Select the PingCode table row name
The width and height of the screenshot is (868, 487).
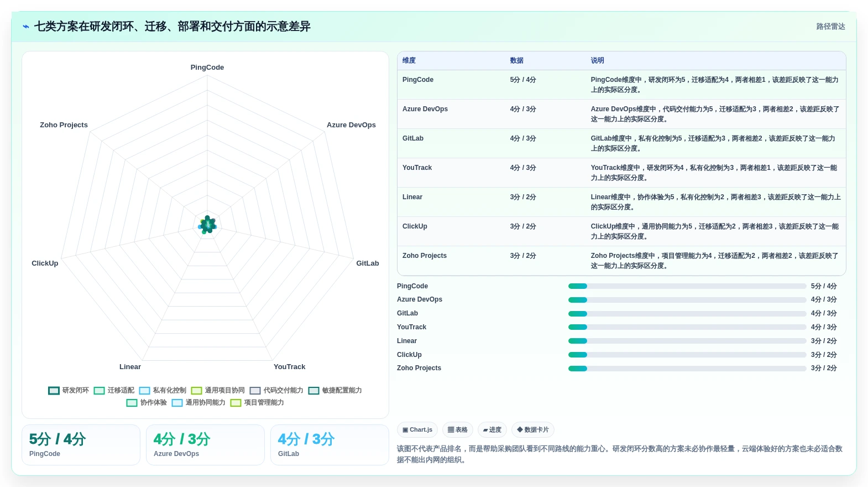coord(418,80)
